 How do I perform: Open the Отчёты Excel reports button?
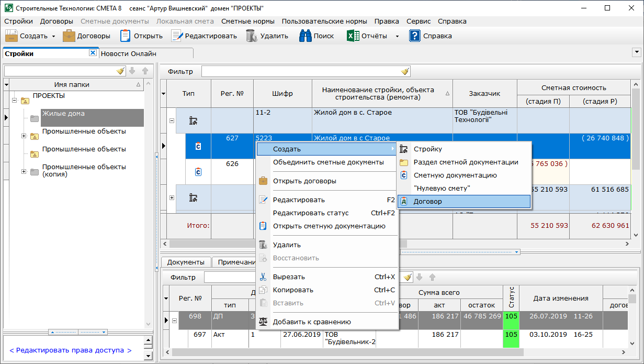pos(367,36)
